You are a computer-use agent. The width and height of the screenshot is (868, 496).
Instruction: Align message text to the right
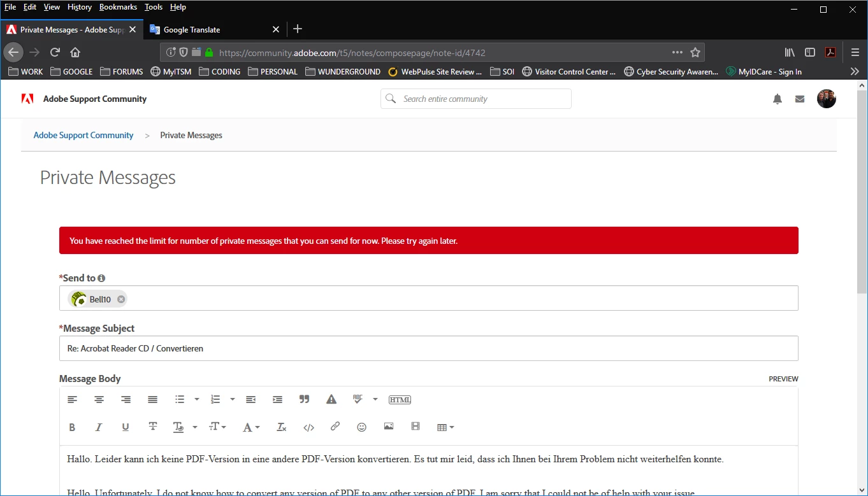pyautogui.click(x=126, y=400)
